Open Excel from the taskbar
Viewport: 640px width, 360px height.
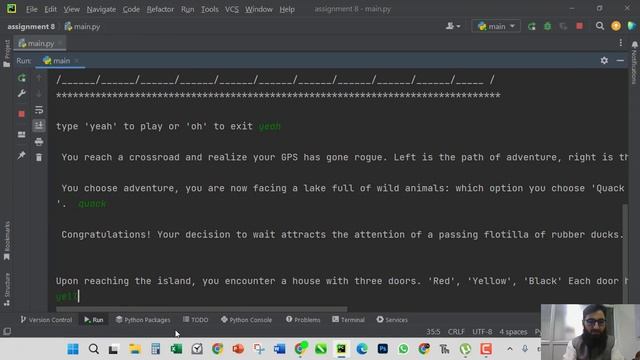176,349
